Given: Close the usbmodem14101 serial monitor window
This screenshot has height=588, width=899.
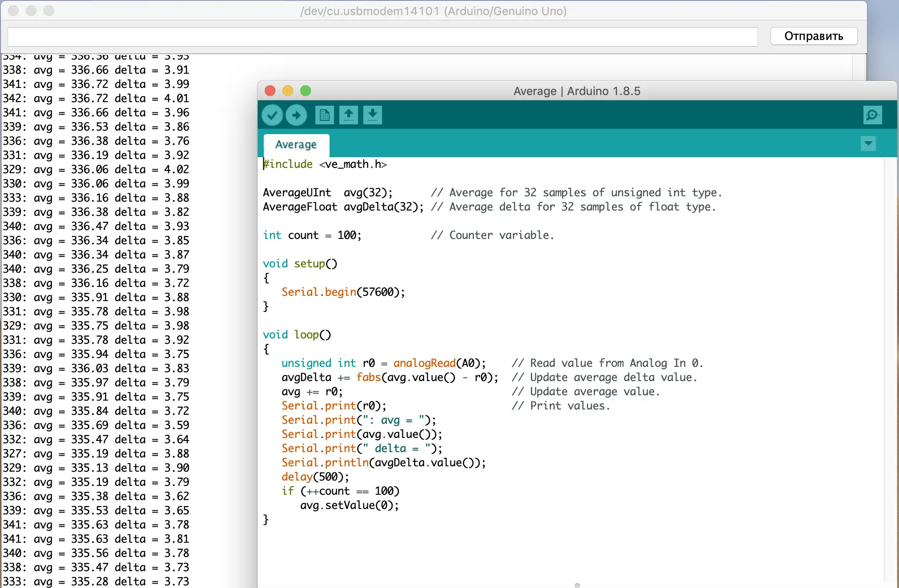Looking at the screenshot, I should point(13,11).
